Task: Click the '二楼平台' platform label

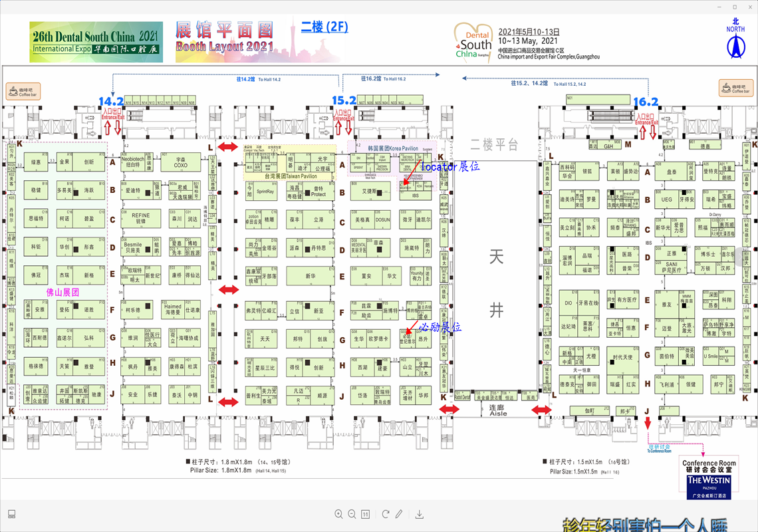Action: (494, 144)
